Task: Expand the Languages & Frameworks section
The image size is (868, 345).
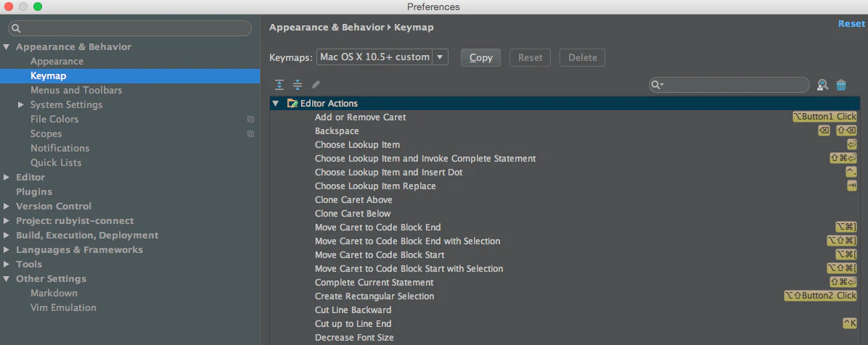Action: [6, 249]
